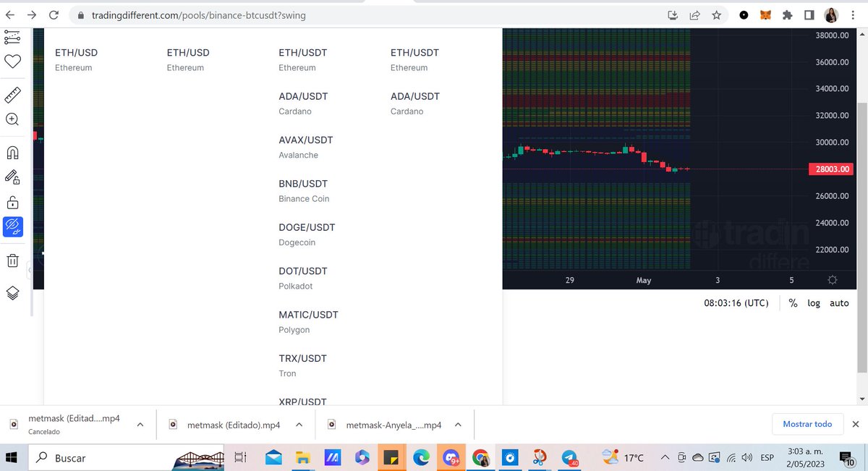Open Windows Task View icon
This screenshot has height=471, width=868.
(241, 457)
